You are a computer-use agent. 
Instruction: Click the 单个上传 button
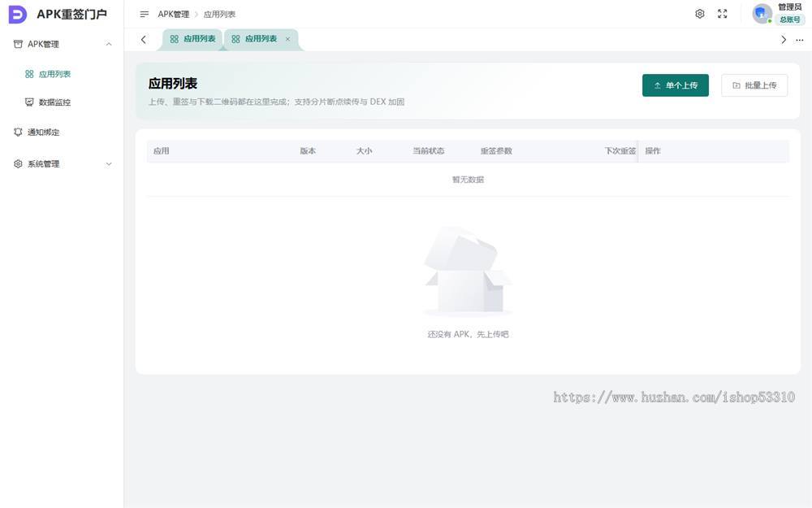coord(676,85)
